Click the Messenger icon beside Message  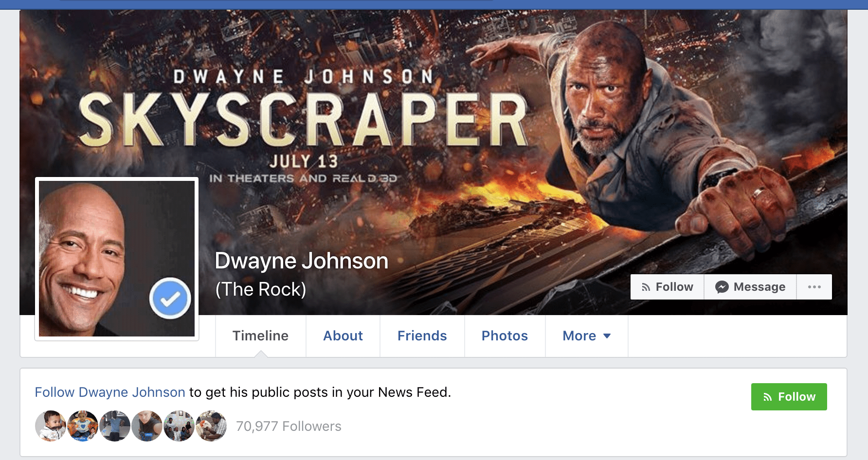click(x=722, y=287)
